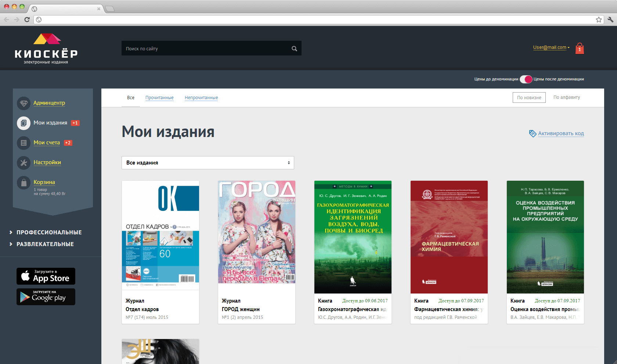Sort publications по новизне

(529, 97)
